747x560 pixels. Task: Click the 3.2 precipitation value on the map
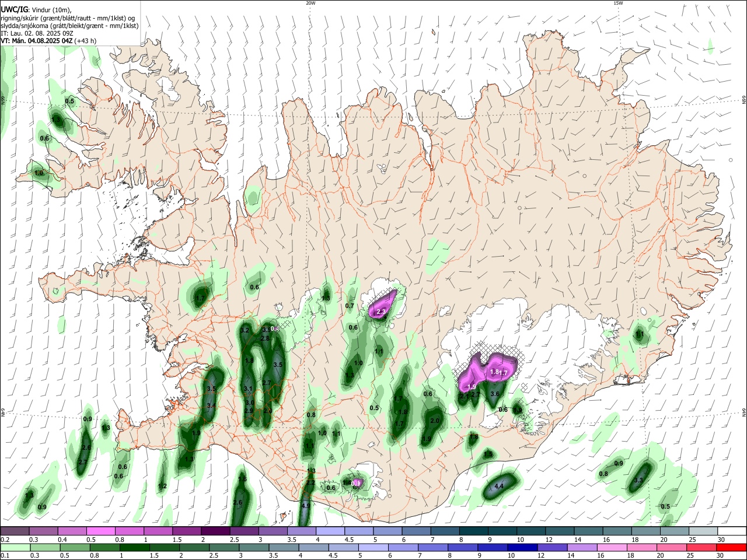pos(245,331)
